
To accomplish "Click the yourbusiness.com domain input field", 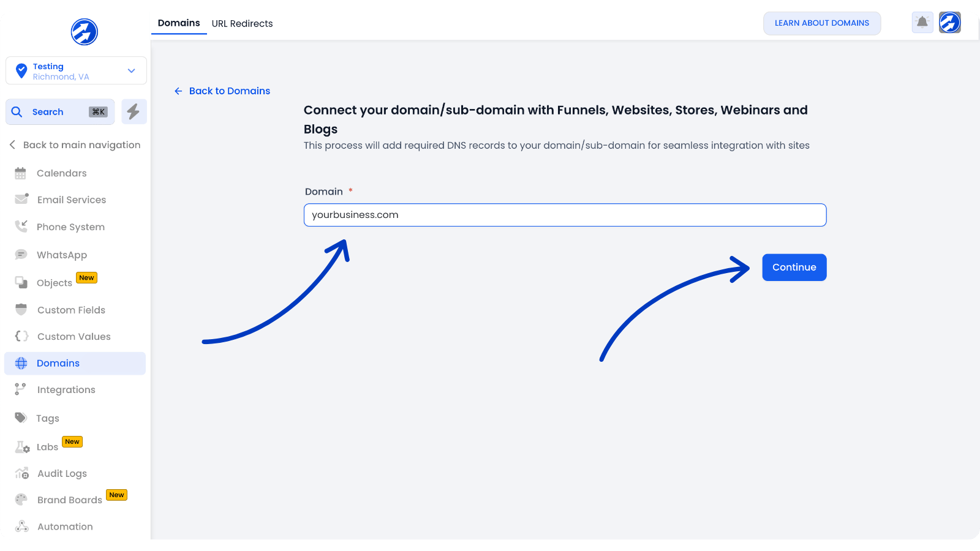I will [564, 215].
